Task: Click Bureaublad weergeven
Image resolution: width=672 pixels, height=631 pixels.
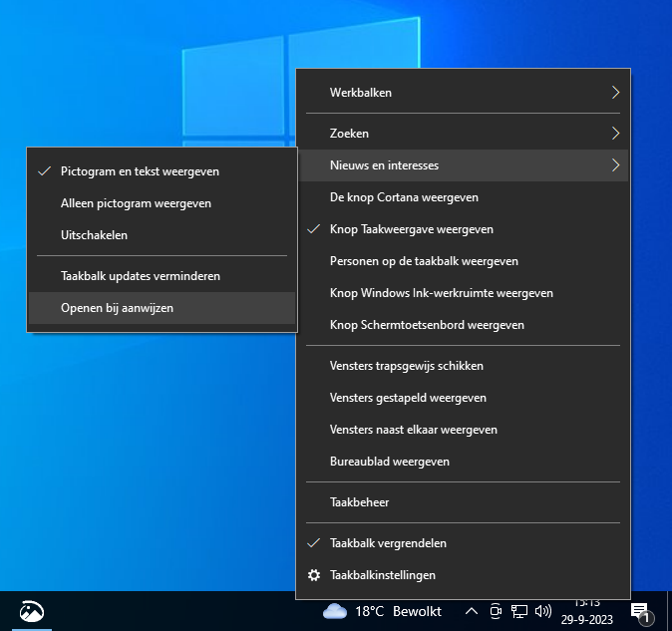Action: 389,462
